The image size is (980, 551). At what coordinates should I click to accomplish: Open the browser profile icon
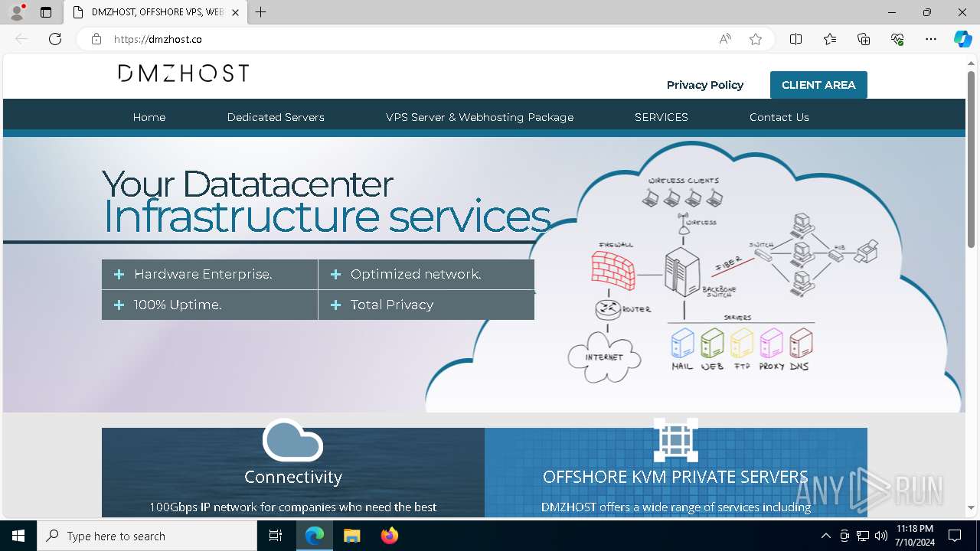coord(16,12)
